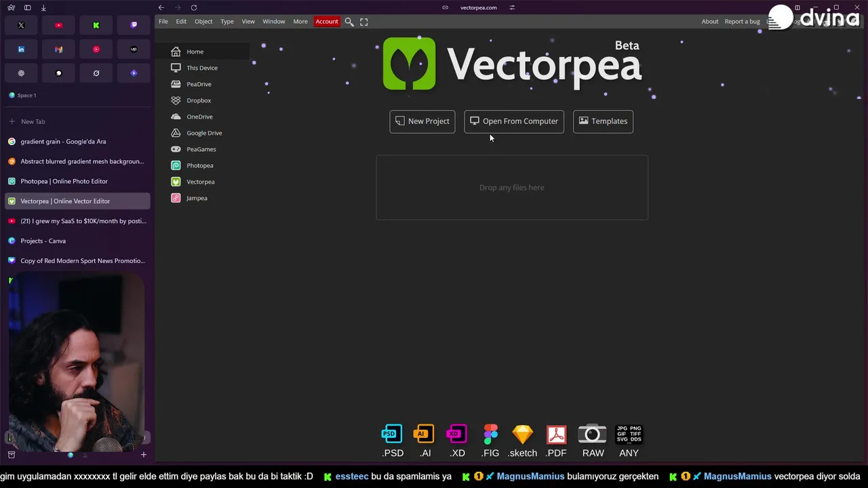The height and width of the screenshot is (488, 868).
Task: Open the Gmail pinned tab shortcut
Action: [x=58, y=49]
